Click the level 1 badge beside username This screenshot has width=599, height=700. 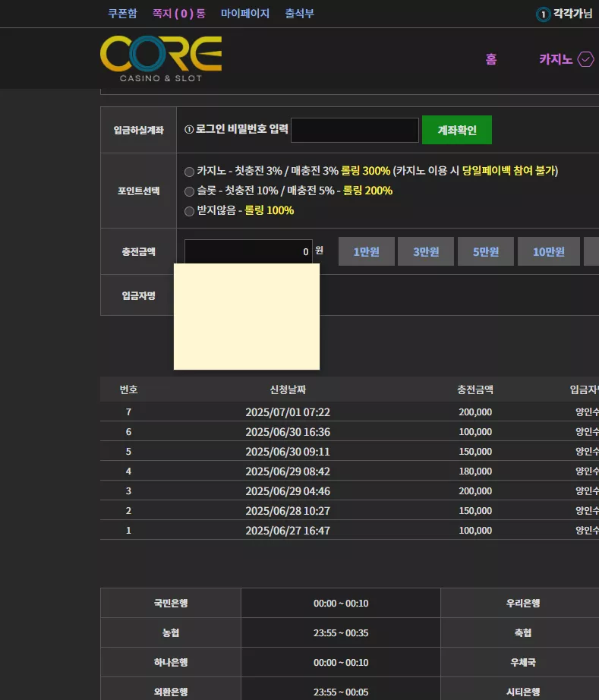(x=543, y=14)
